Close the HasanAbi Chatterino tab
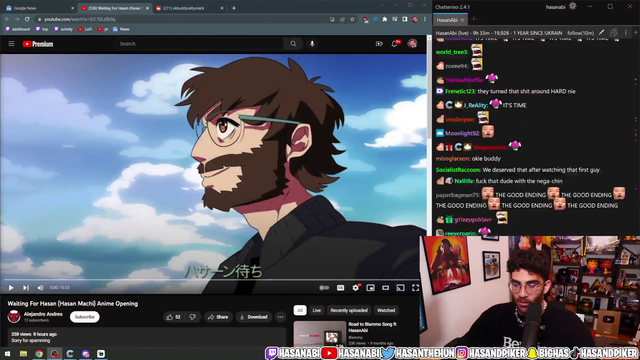This screenshot has width=640, height=360. 462,20
